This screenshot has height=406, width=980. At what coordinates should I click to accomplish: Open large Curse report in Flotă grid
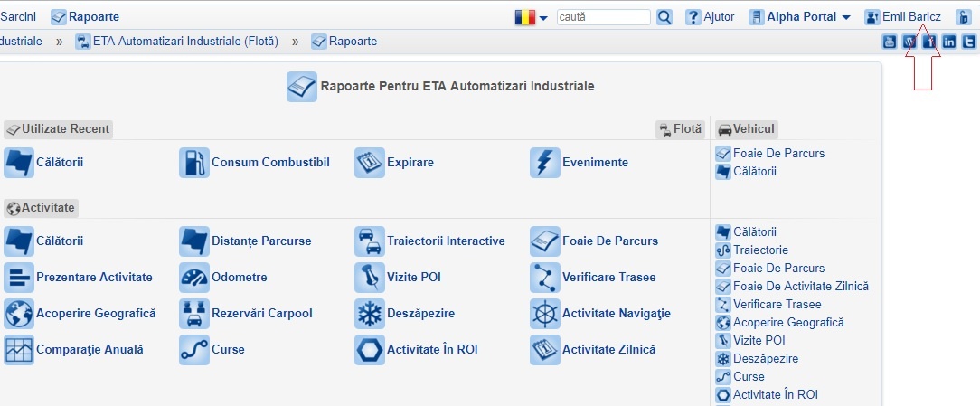point(212,350)
